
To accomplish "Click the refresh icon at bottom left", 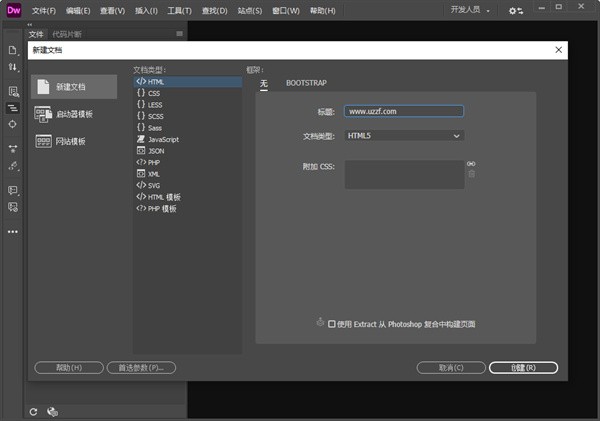I will [33, 411].
